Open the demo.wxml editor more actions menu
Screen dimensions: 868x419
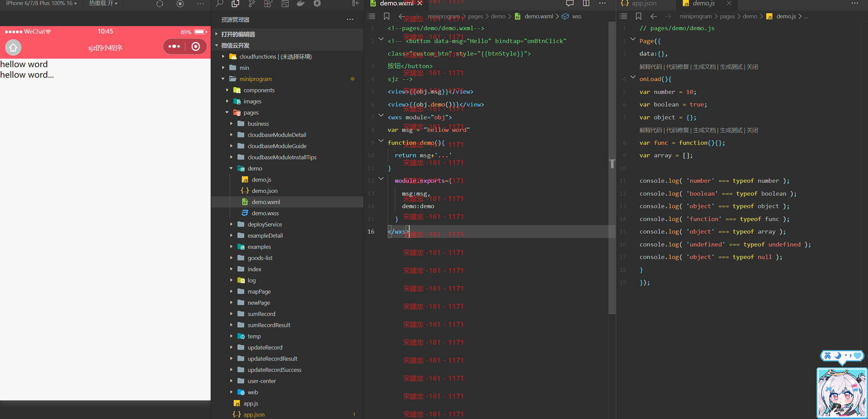pos(602,3)
